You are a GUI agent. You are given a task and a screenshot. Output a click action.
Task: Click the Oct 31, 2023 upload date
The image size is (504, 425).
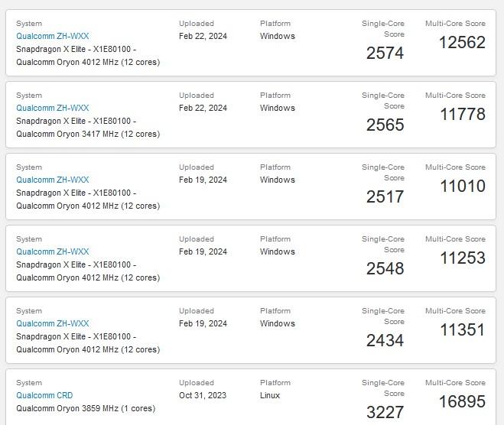point(203,395)
